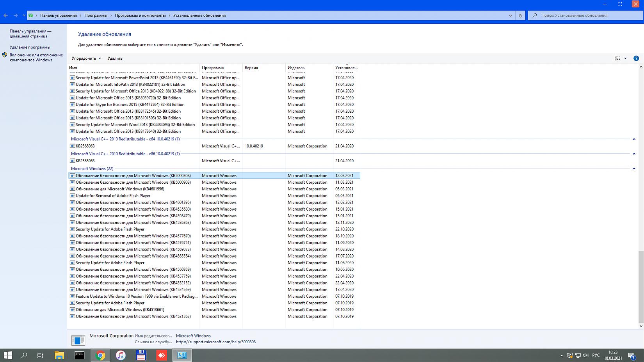Open the command prompt taskbar icon

[80, 355]
